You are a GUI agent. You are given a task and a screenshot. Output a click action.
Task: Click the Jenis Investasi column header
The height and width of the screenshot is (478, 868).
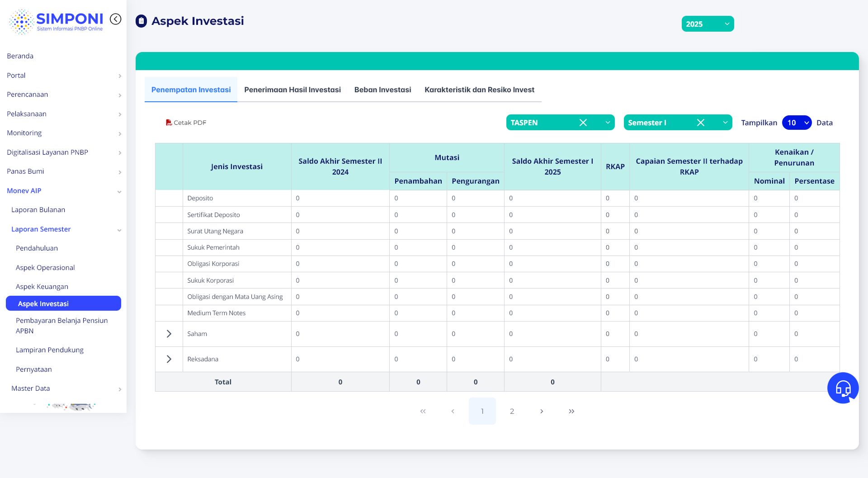pyautogui.click(x=236, y=166)
